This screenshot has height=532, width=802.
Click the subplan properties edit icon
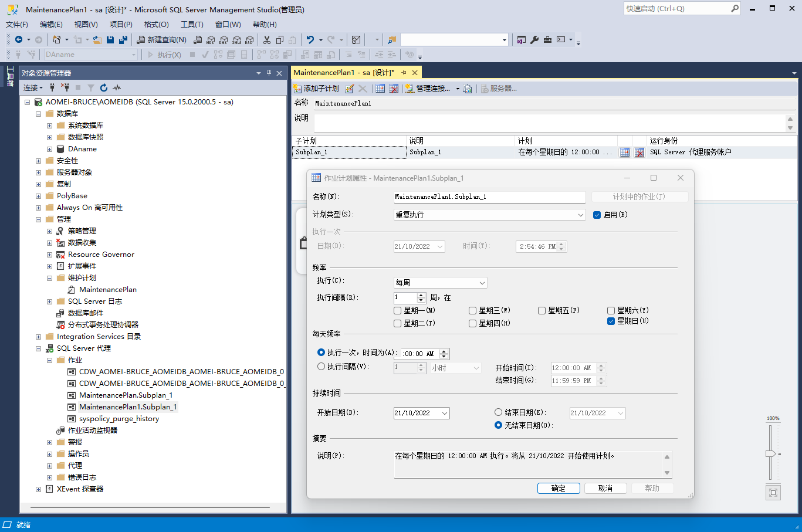350,89
